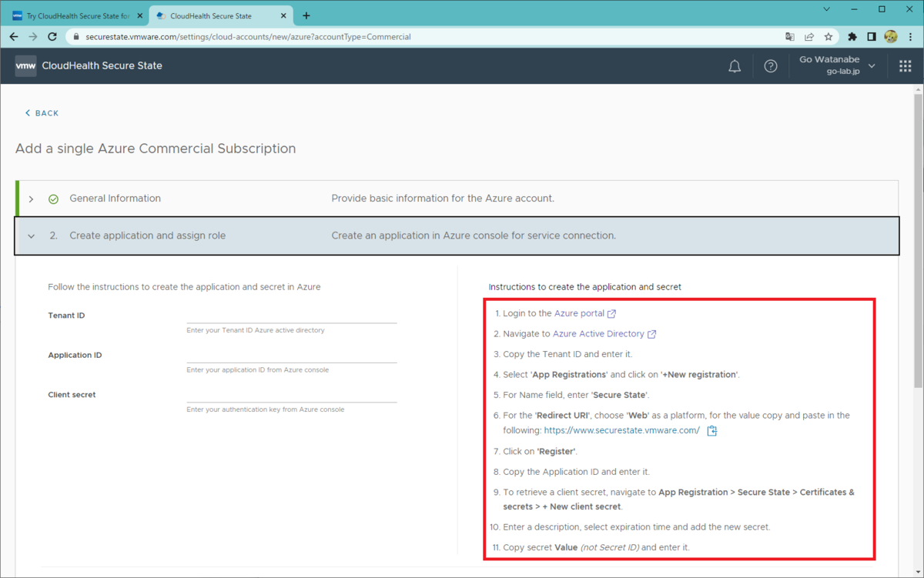The width and height of the screenshot is (924, 578).
Task: Click 'Provide basic information for the Azure account.' text
Action: pyautogui.click(x=443, y=199)
